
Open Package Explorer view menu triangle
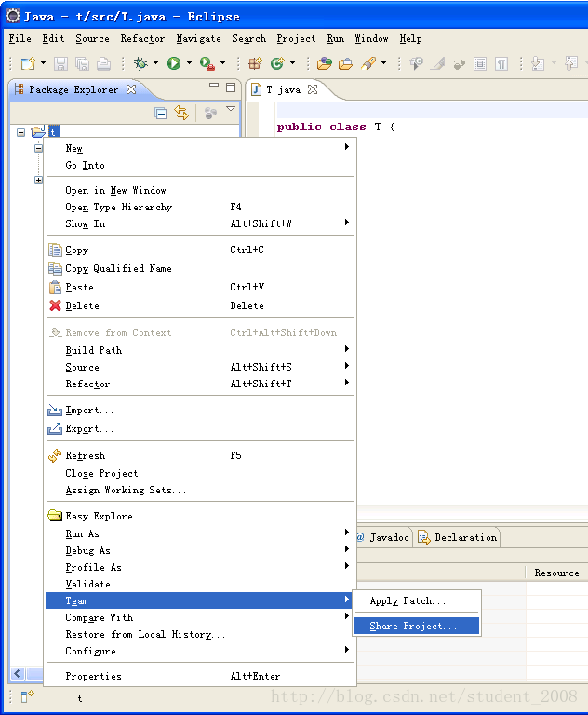click(231, 109)
